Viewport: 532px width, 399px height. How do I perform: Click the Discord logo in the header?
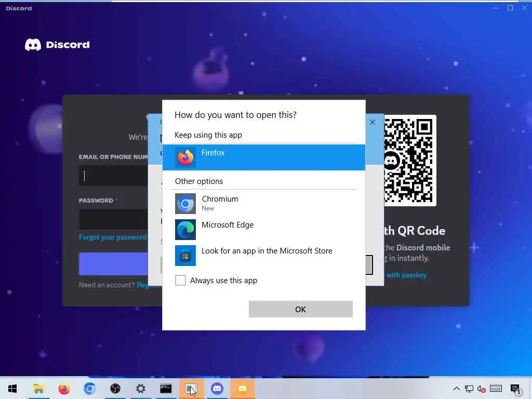pos(57,45)
